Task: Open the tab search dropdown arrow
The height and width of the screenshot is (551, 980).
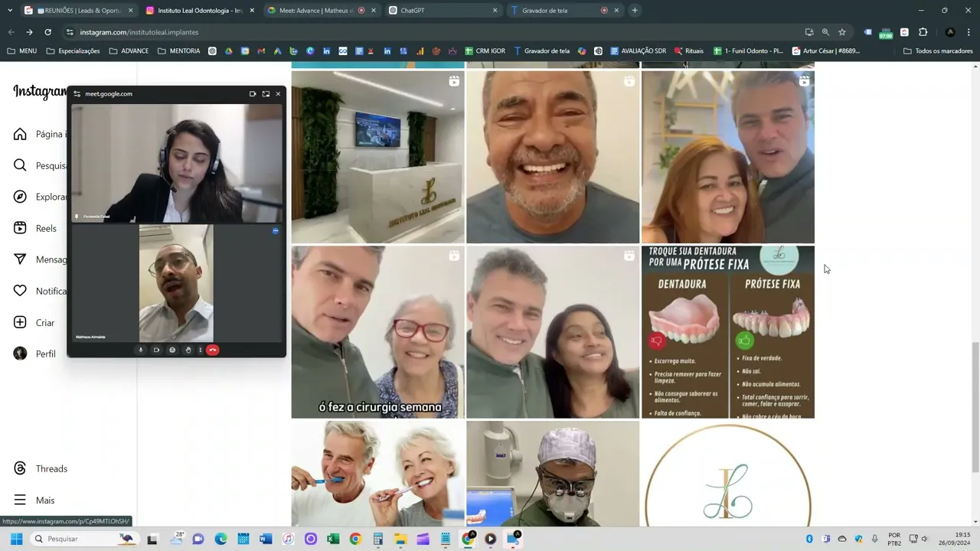Action: click(11, 11)
